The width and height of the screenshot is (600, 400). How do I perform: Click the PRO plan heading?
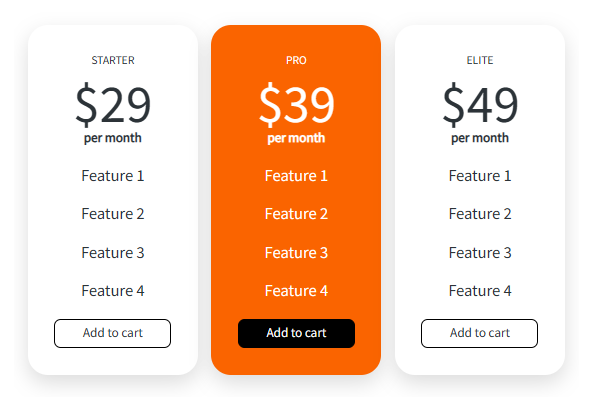(x=296, y=60)
